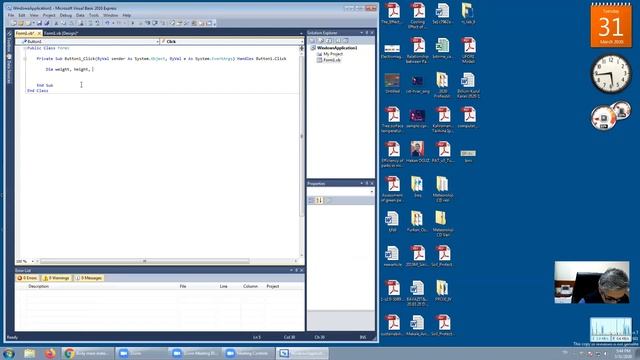
Task: Open Firefox from the taskbar
Action: [50, 353]
